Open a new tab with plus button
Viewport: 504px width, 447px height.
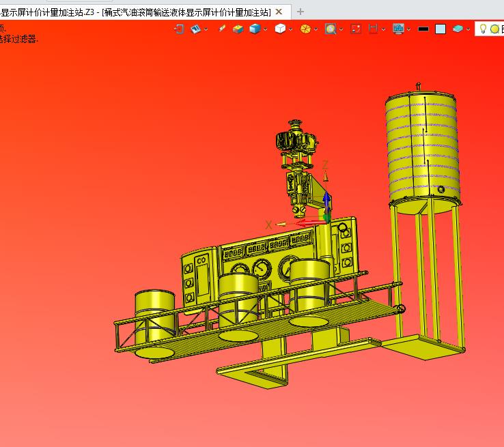[300, 12]
